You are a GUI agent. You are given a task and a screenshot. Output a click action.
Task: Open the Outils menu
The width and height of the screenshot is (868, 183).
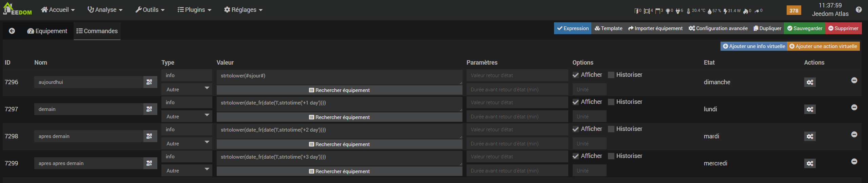(x=150, y=10)
